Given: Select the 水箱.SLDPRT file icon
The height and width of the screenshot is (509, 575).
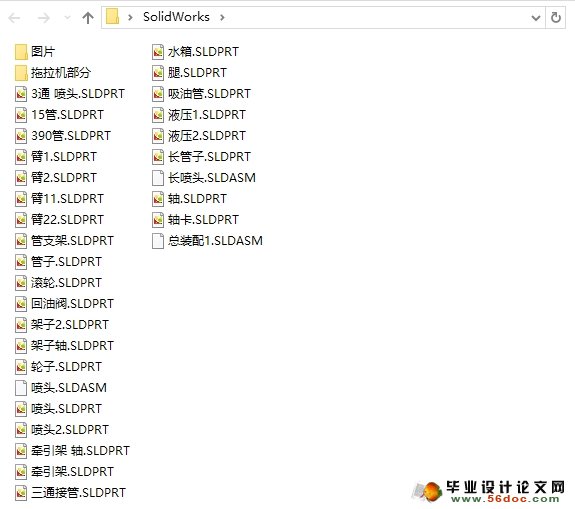Looking at the screenshot, I should (x=158, y=52).
